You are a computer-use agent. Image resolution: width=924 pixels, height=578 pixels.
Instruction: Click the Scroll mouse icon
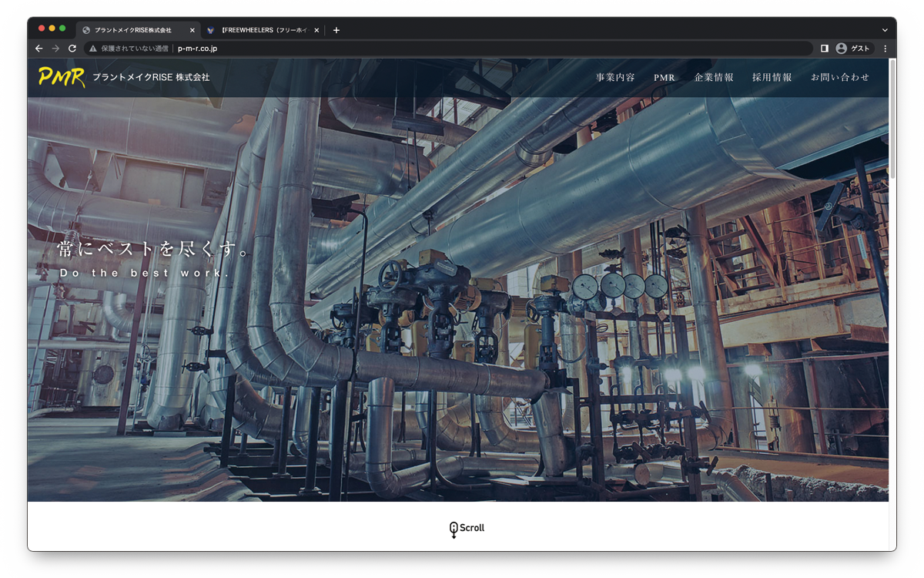[454, 529]
